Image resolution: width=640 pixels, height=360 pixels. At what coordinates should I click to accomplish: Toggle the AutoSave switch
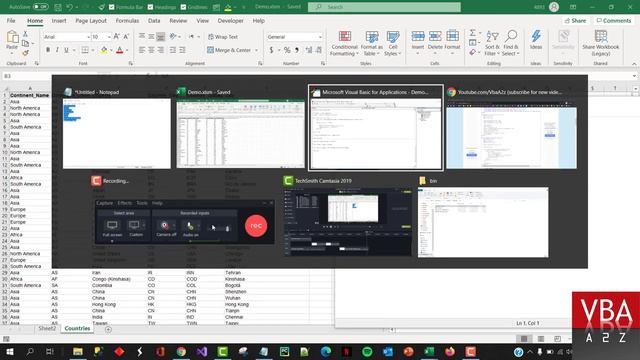point(40,7)
